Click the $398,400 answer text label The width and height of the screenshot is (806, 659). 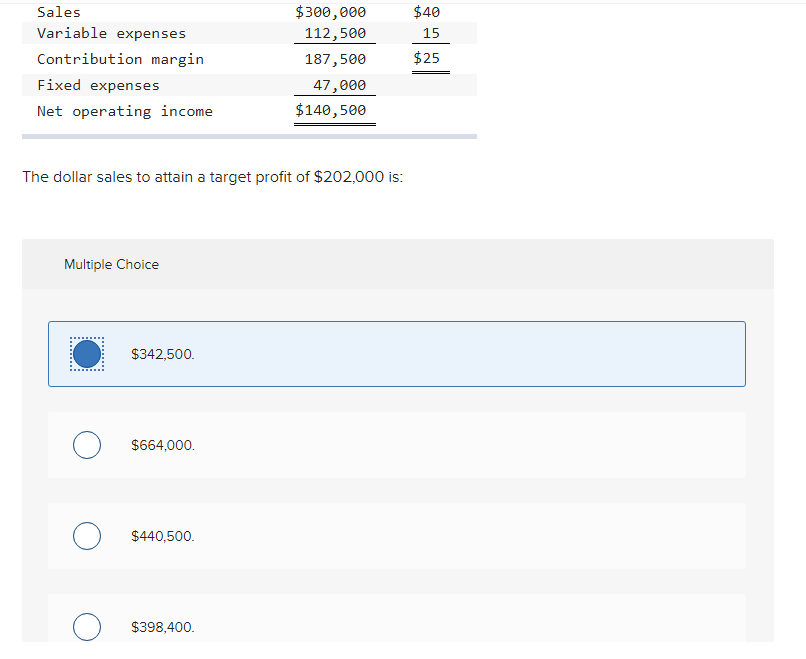click(x=163, y=626)
